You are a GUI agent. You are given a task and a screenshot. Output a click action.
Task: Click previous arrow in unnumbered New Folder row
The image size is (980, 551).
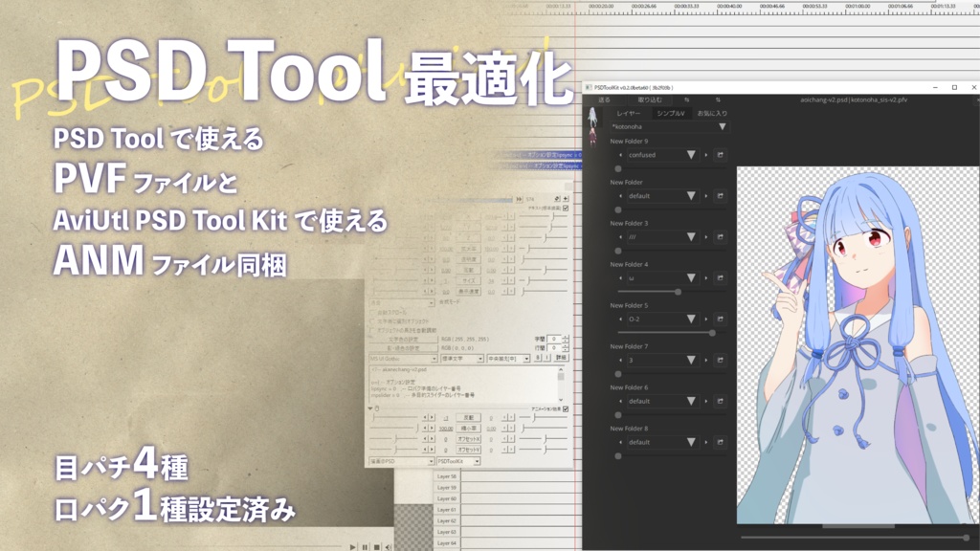pos(620,195)
